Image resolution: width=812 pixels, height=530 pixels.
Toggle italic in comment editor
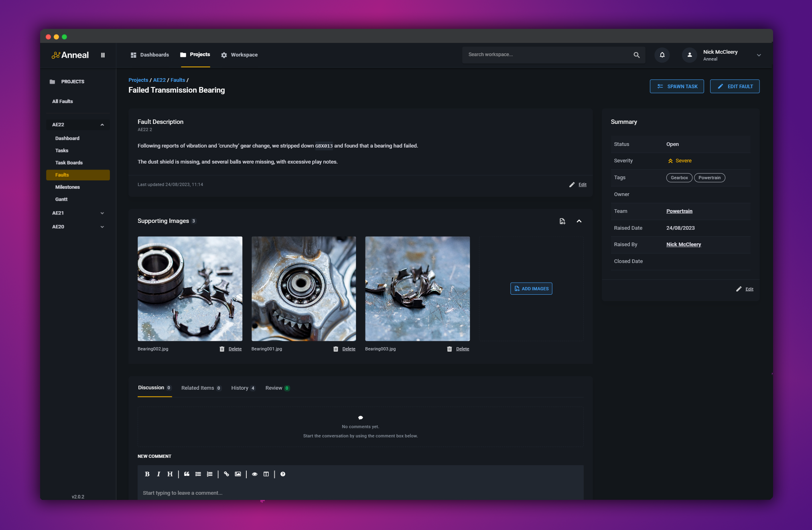pos(158,474)
